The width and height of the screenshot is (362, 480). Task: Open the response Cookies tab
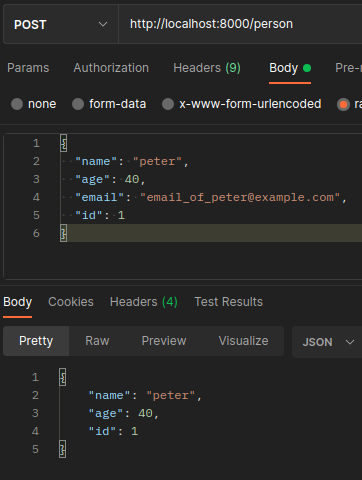tap(71, 302)
